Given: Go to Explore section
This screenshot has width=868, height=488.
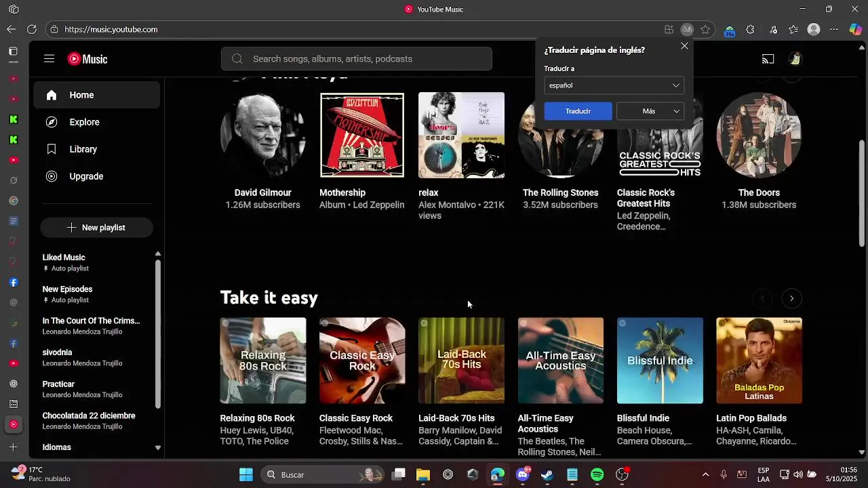Looking at the screenshot, I should pyautogui.click(x=96, y=122).
